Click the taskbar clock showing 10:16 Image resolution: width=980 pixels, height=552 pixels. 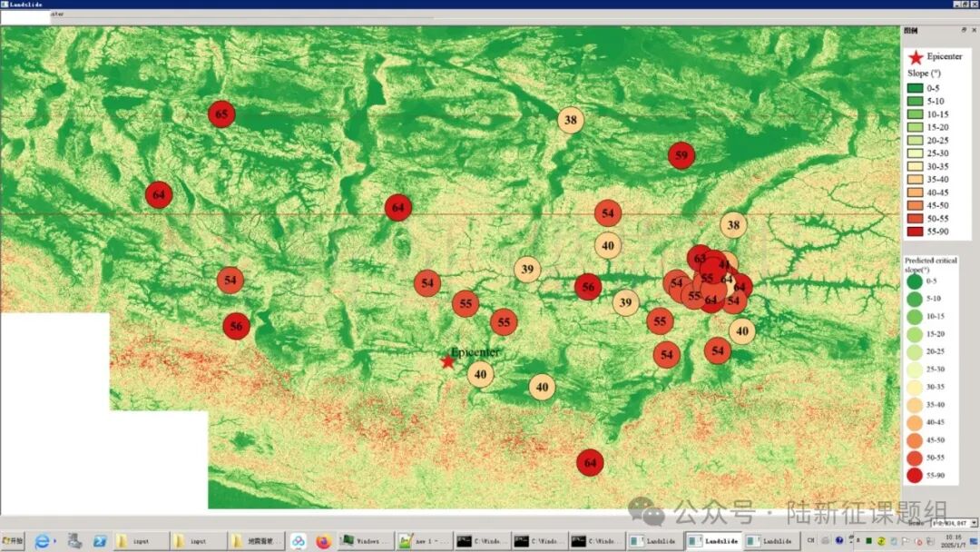click(952, 541)
